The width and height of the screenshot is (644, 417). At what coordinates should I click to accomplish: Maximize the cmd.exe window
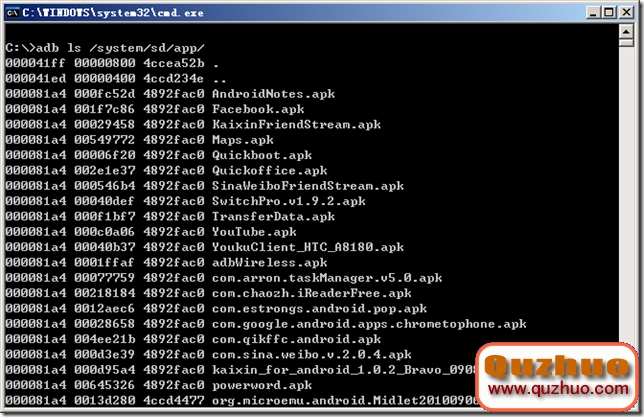pyautogui.click(x=610, y=13)
